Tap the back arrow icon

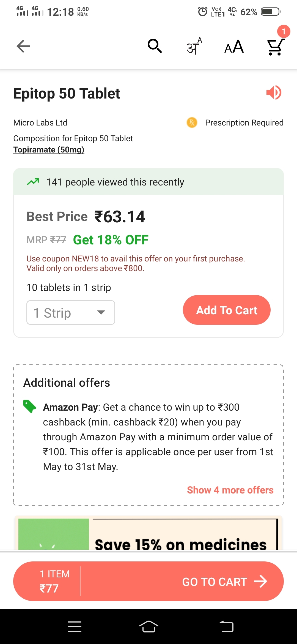click(23, 46)
